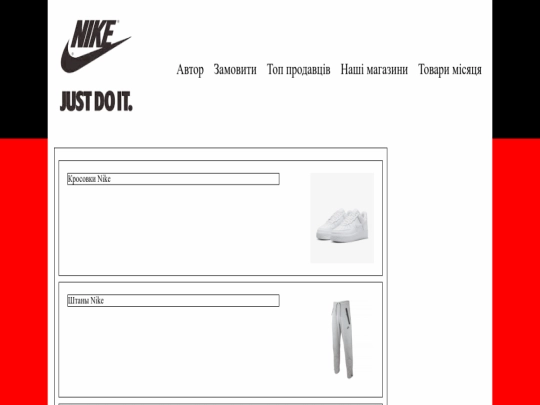Click the Кросовки Nike product card
The width and height of the screenshot is (540, 405).
point(220,218)
